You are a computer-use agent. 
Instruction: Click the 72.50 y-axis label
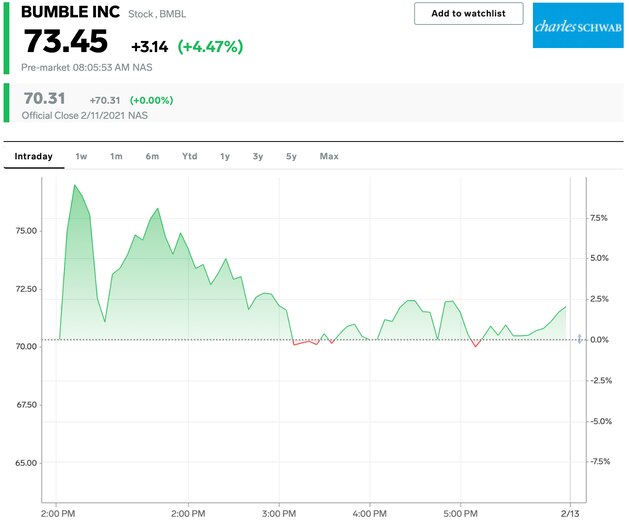click(26, 289)
